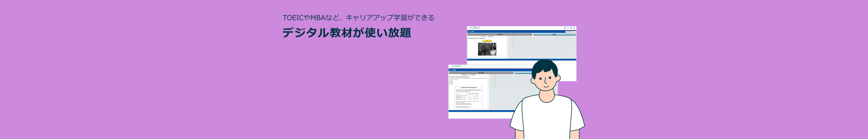Viewport: 868px width, 139px height.
Task: Click 'A question refers to the following article' text
Action: [460, 77]
